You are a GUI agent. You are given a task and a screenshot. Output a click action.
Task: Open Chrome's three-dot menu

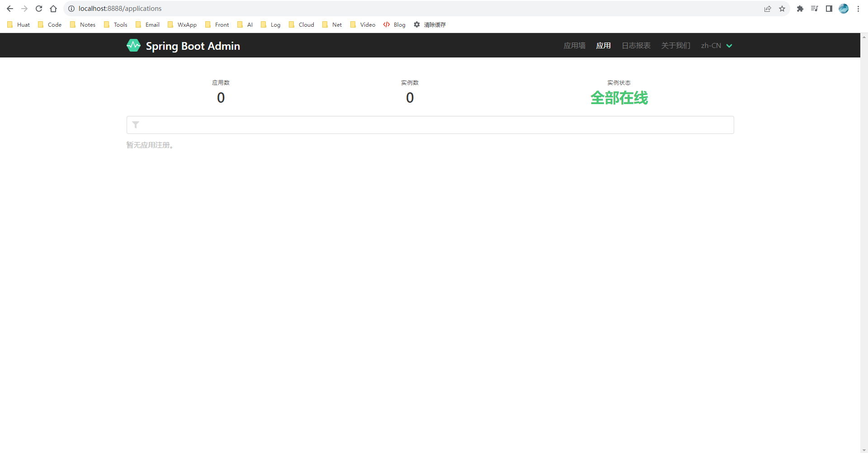click(858, 9)
